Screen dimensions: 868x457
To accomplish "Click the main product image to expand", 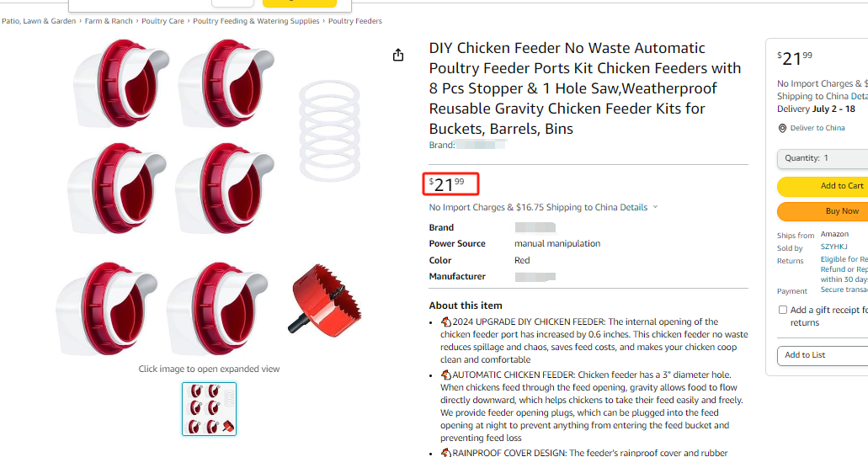I will [210, 196].
